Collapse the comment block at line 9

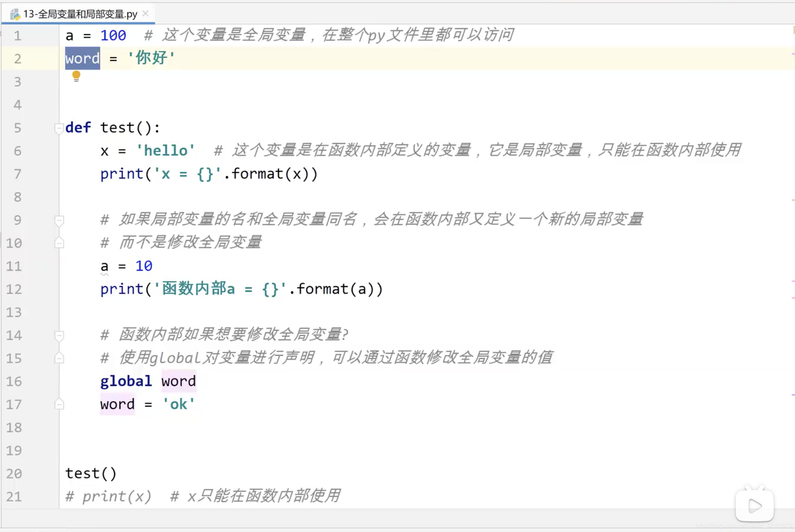point(59,220)
